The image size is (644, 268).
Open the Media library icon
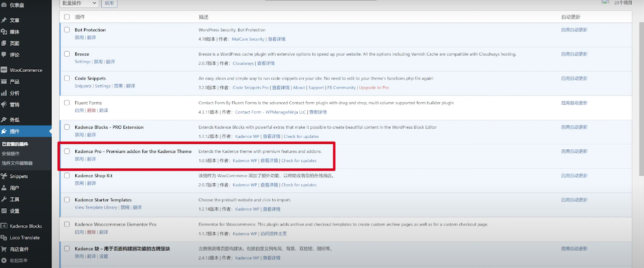4,32
